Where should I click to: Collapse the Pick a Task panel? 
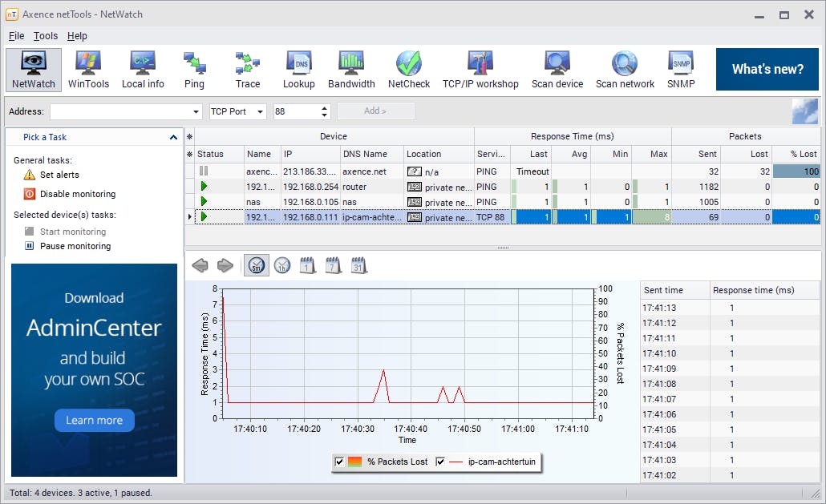coord(173,137)
